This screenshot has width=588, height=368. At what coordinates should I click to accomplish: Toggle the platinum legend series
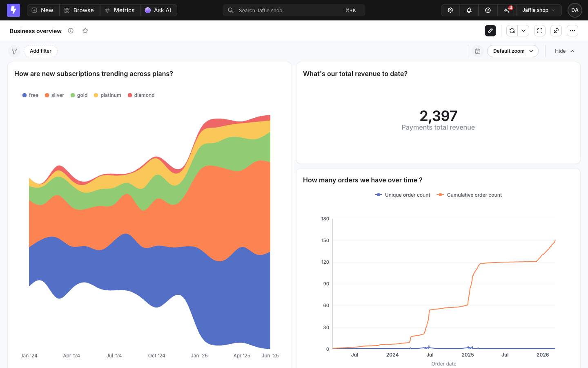pyautogui.click(x=107, y=95)
